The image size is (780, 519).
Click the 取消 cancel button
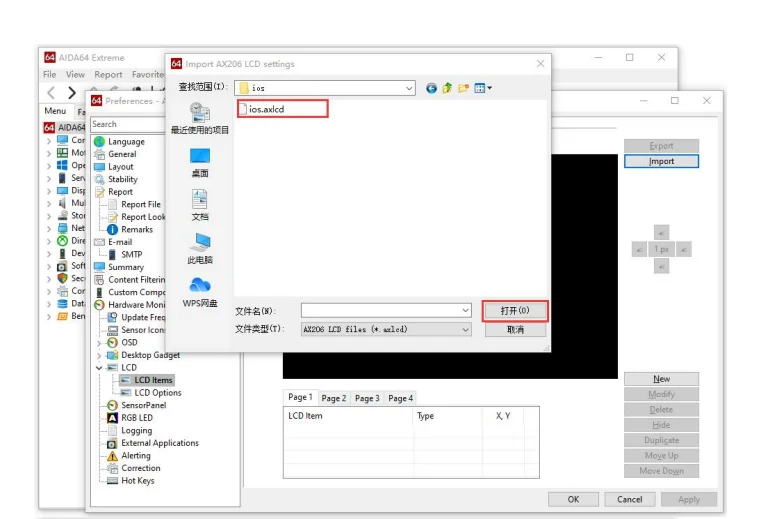[x=515, y=330]
